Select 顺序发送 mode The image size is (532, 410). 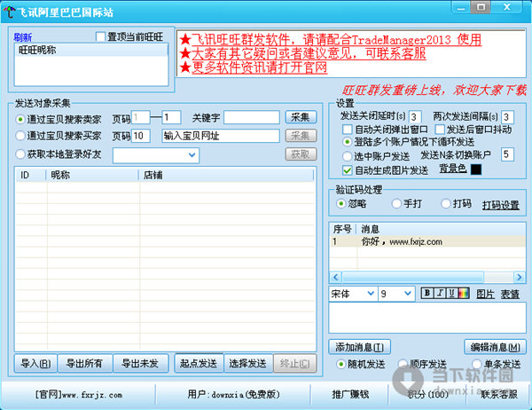(403, 364)
